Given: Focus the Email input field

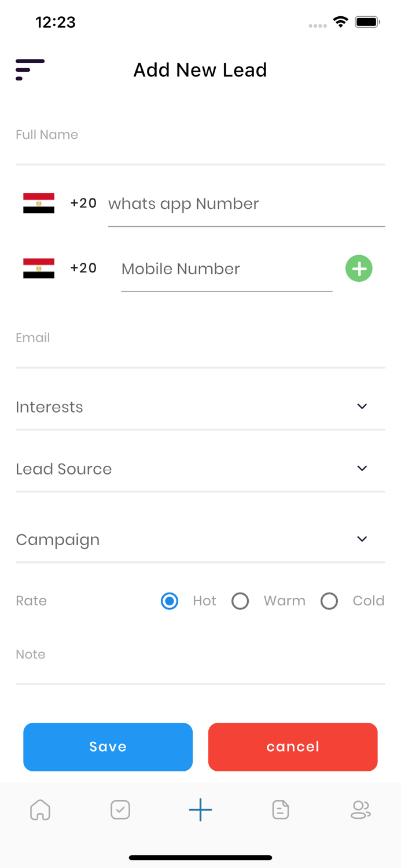Looking at the screenshot, I should coord(200,347).
